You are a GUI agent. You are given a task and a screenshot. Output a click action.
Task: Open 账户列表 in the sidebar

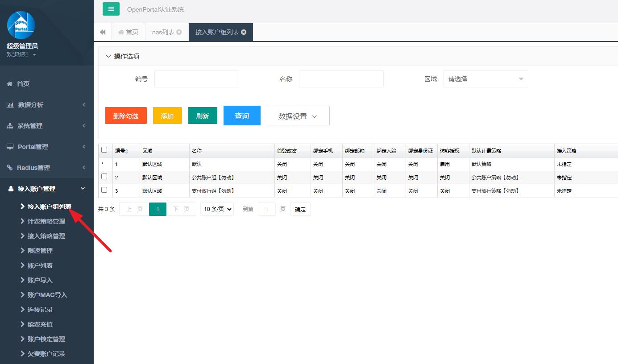(40, 265)
